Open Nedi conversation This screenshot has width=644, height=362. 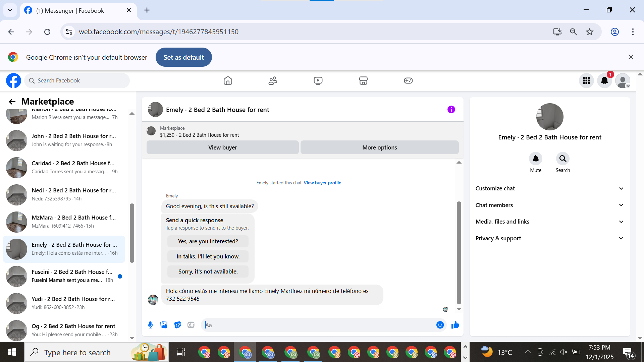(x=64, y=194)
